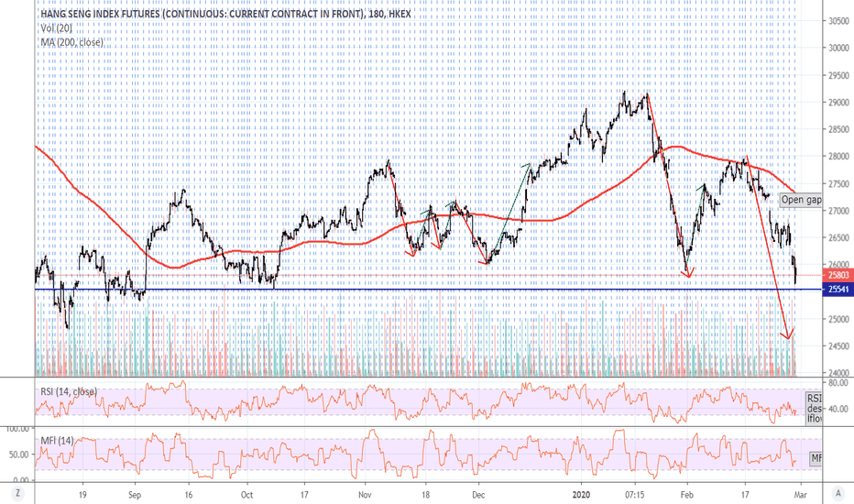Click the 50.00 MFI scale label
Viewport: 854px width, 504px height.
coord(18,455)
